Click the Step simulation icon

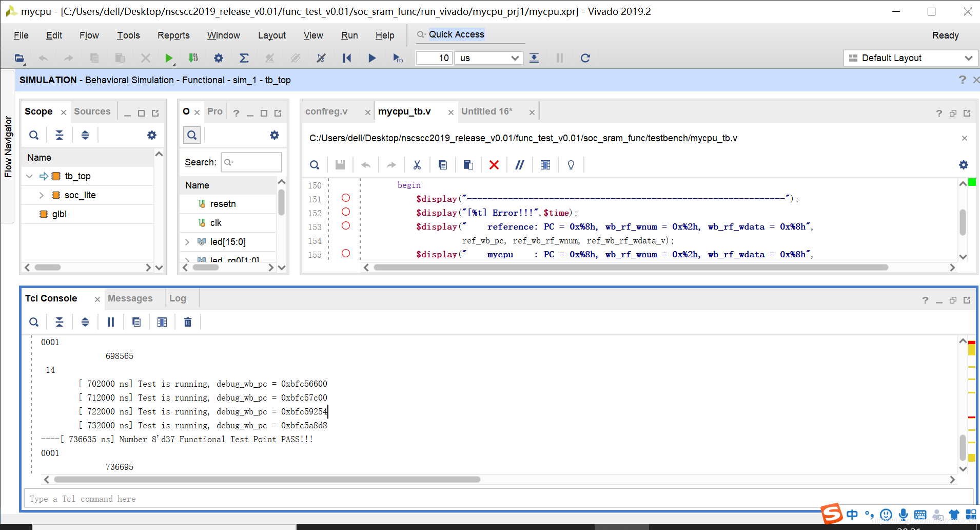point(534,58)
